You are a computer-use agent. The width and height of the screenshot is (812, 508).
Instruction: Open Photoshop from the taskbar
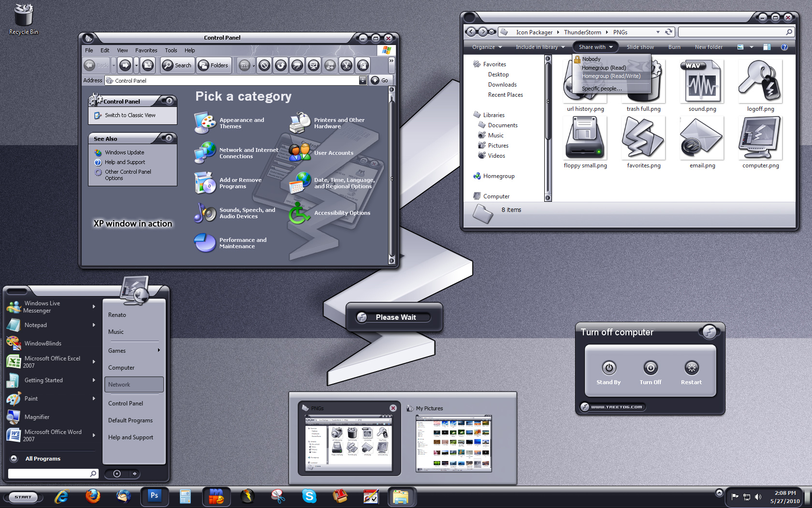click(x=154, y=496)
